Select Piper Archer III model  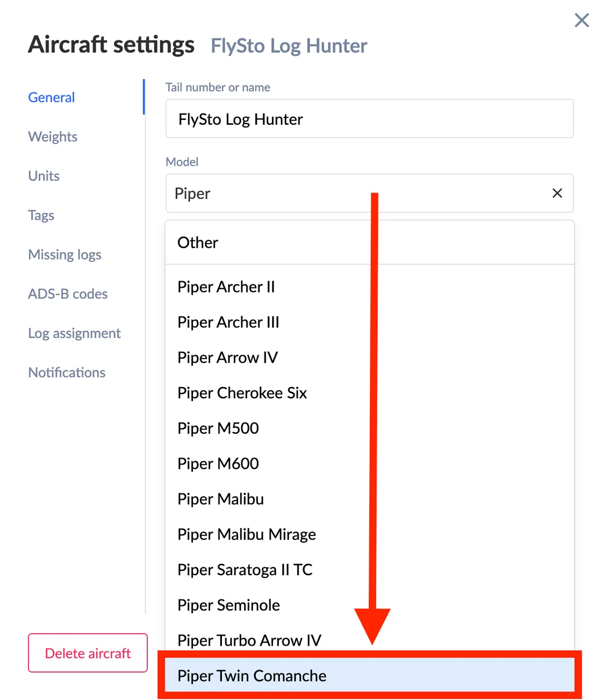pyautogui.click(x=370, y=322)
